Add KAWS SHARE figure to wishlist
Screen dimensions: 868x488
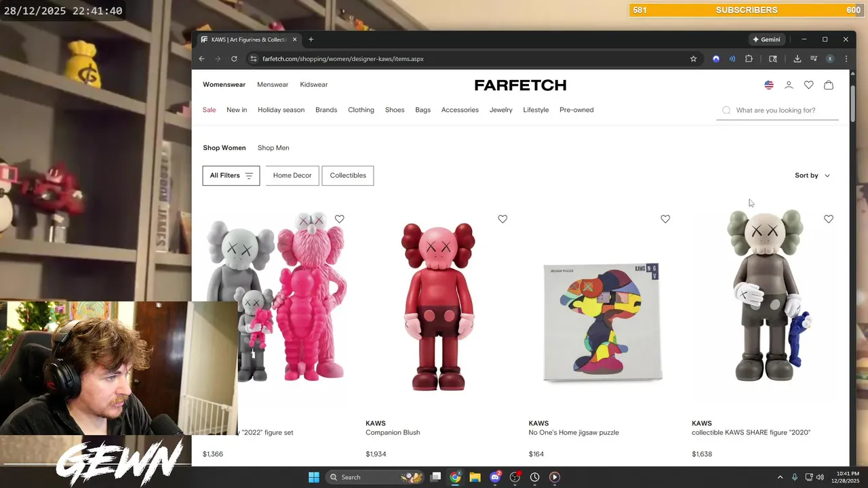[x=829, y=219]
